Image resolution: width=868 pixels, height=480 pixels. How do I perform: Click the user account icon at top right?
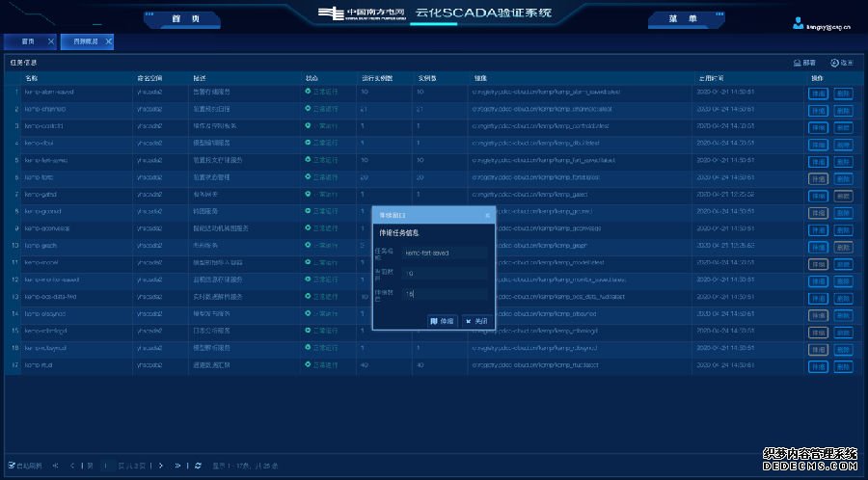pos(798,23)
